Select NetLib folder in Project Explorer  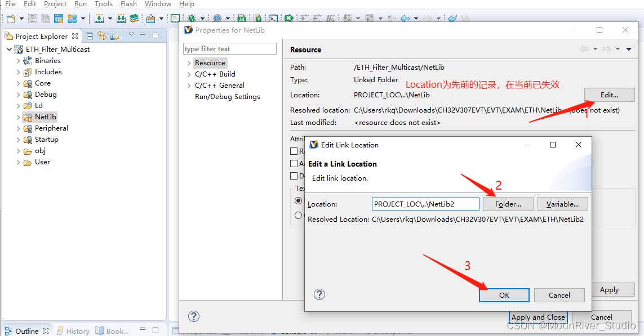click(x=45, y=117)
